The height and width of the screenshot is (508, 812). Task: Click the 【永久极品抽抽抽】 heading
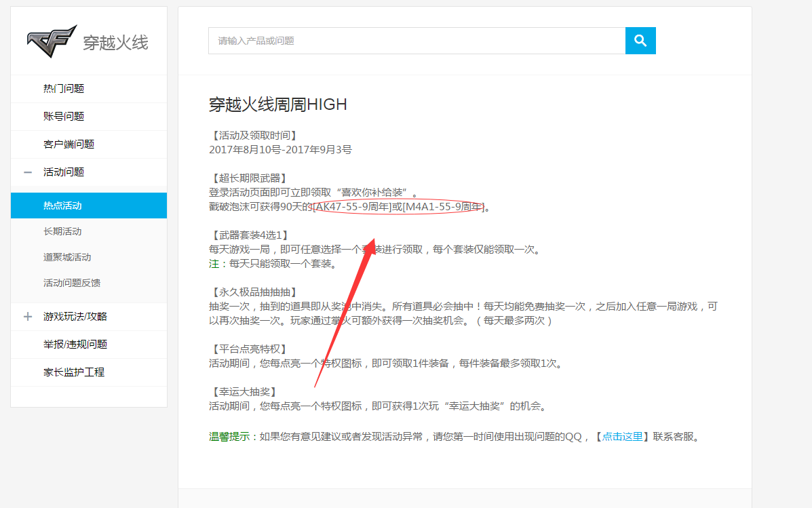pyautogui.click(x=254, y=292)
